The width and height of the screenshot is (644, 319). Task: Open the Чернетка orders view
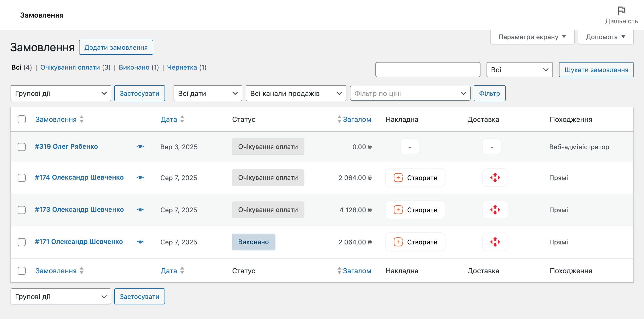[x=182, y=67]
